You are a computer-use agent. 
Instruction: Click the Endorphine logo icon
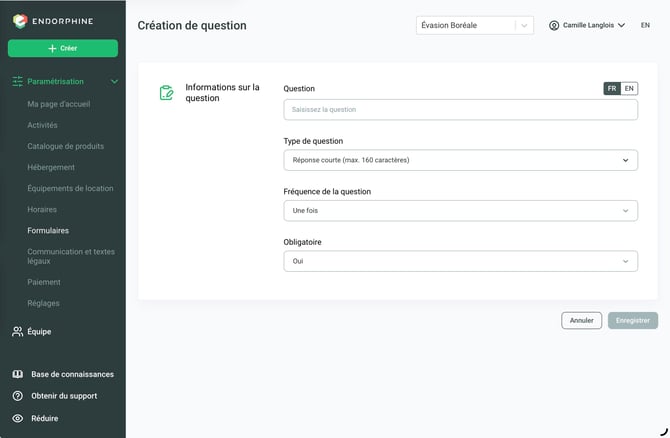point(20,21)
